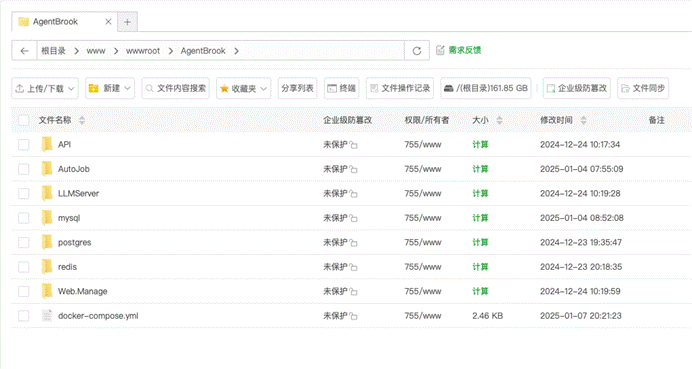This screenshot has height=369, width=692.
Task: Open the 新建 dropdown menu
Action: pos(110,88)
